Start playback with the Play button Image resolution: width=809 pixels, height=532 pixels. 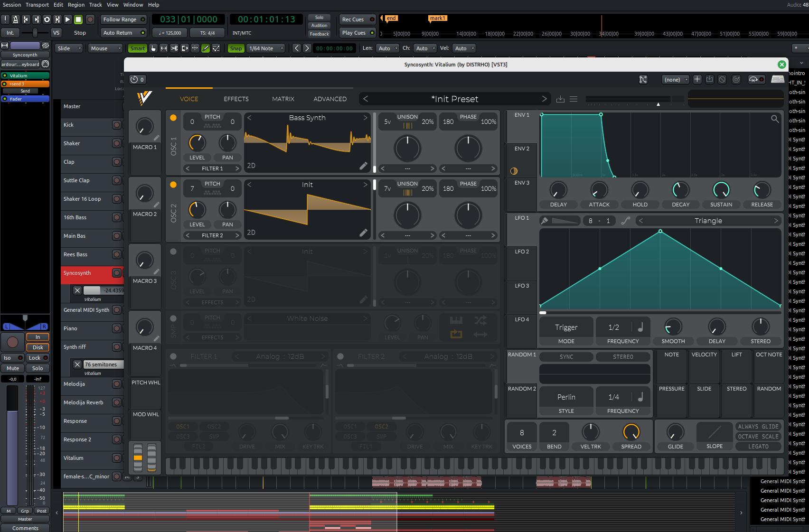pyautogui.click(x=67, y=19)
